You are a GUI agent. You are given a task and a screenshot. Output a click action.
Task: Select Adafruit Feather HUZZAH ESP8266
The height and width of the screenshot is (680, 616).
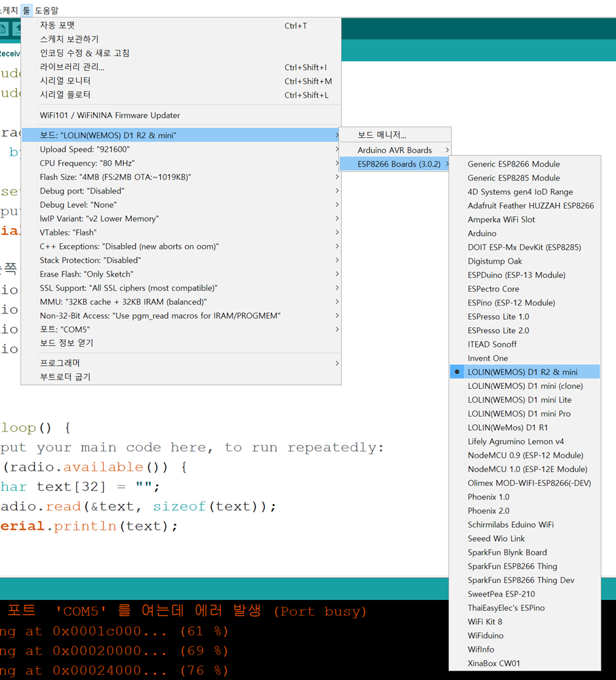[525, 205]
